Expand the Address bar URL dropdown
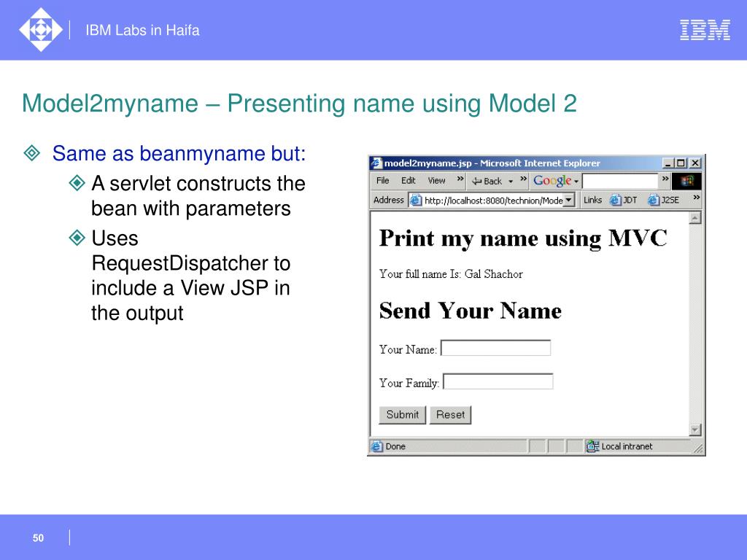The width and height of the screenshot is (747, 560). pyautogui.click(x=569, y=201)
